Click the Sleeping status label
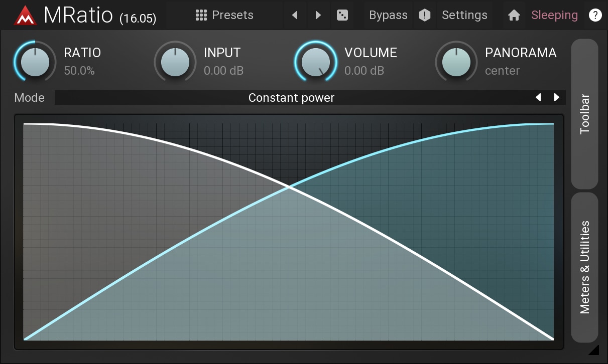Image resolution: width=608 pixels, height=364 pixels. pos(554,15)
